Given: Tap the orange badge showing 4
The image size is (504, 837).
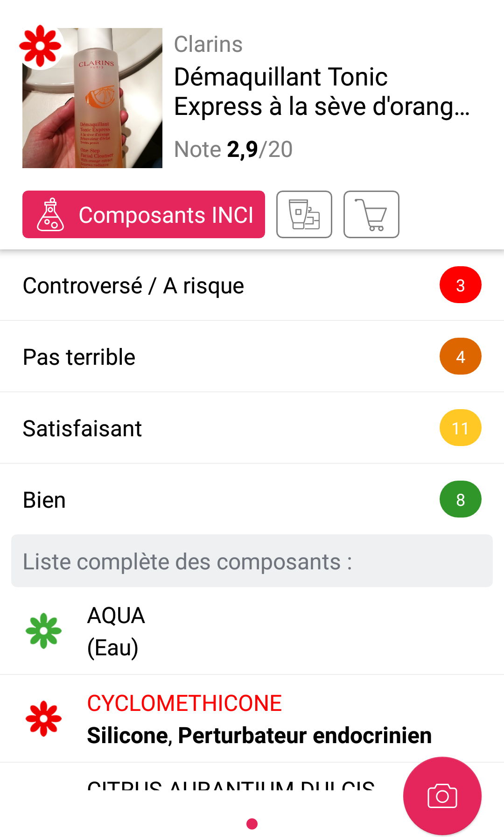Looking at the screenshot, I should (x=460, y=356).
